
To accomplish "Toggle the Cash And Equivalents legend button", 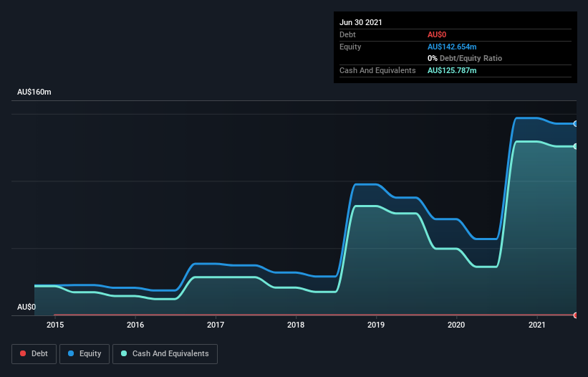I will click(x=165, y=354).
